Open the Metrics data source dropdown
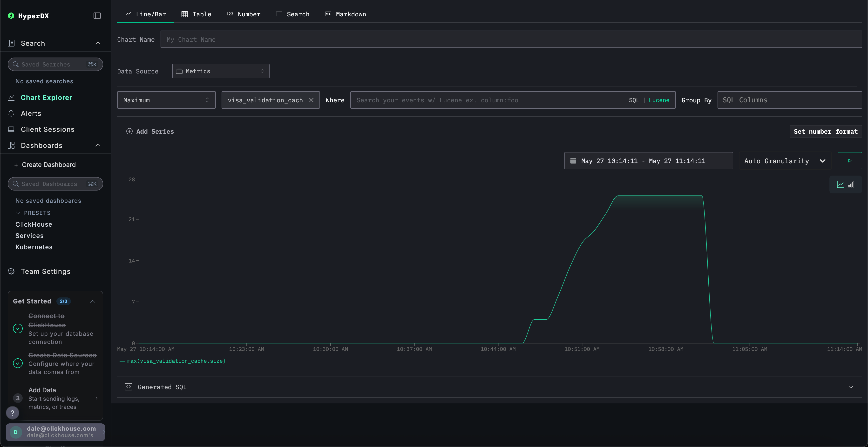Image resolution: width=868 pixels, height=447 pixels. pyautogui.click(x=220, y=71)
